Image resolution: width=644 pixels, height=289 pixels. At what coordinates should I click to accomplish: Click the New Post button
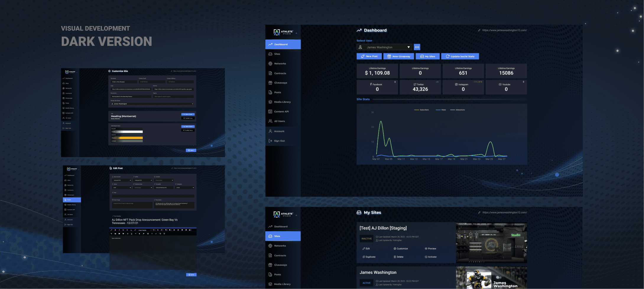click(369, 56)
